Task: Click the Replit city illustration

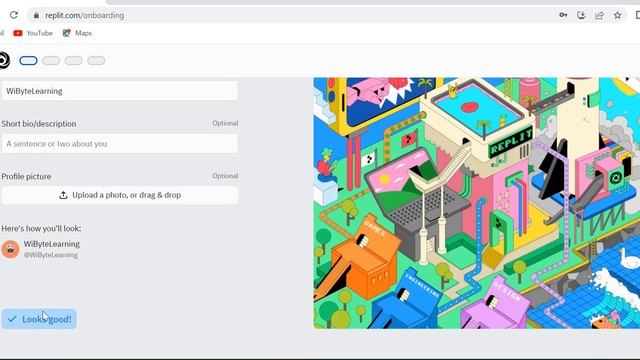Action: tap(476, 203)
